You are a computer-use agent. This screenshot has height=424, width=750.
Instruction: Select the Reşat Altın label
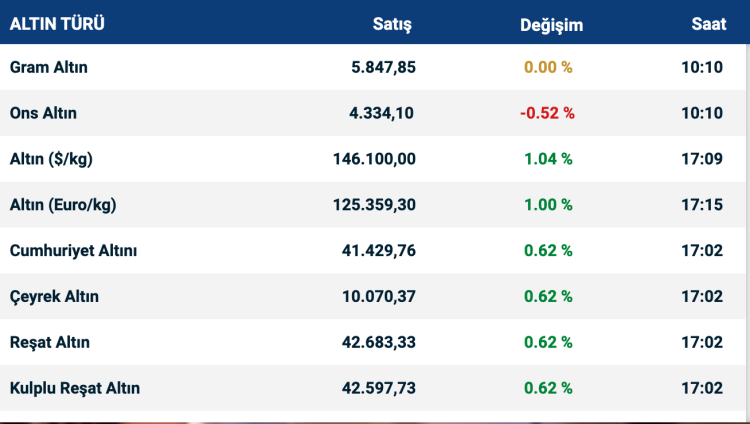pos(50,342)
